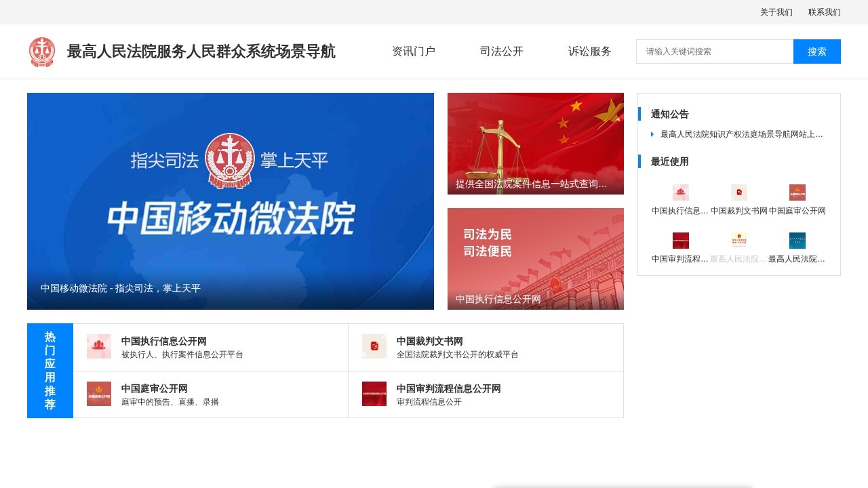Screen dimensions: 868x488
Task: Click the description 审判流程信息公开
Action: [429, 402]
